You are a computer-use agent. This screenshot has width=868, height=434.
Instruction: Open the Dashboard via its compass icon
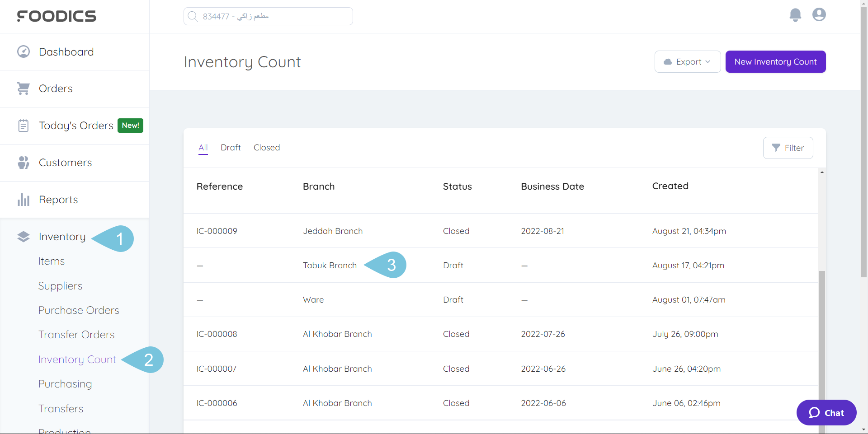23,51
